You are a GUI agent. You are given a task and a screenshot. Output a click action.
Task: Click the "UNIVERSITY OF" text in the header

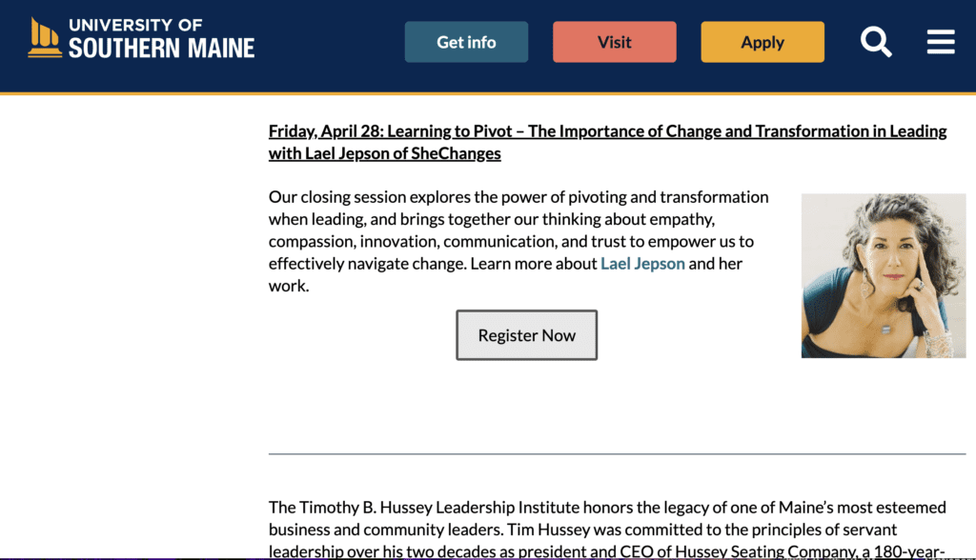pyautogui.click(x=135, y=25)
